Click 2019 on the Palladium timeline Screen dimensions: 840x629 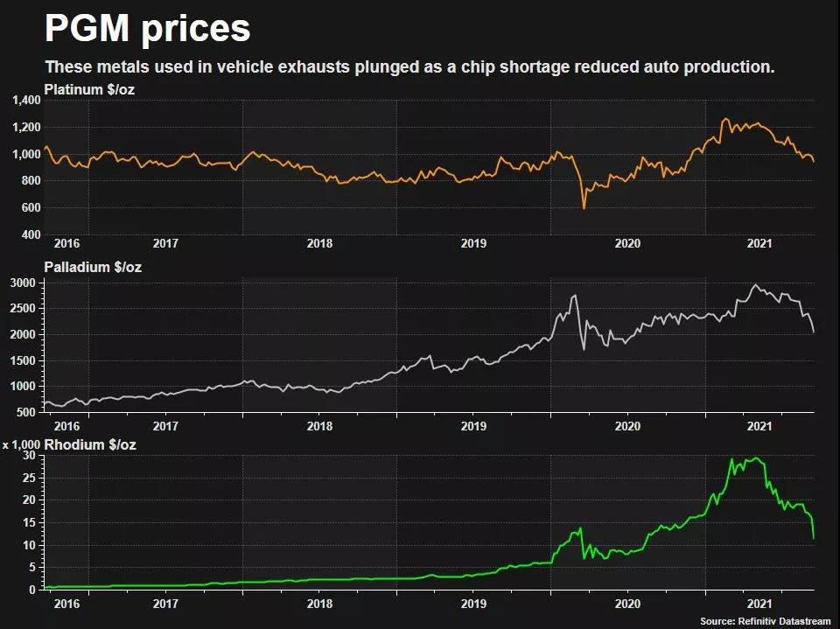pos(473,426)
